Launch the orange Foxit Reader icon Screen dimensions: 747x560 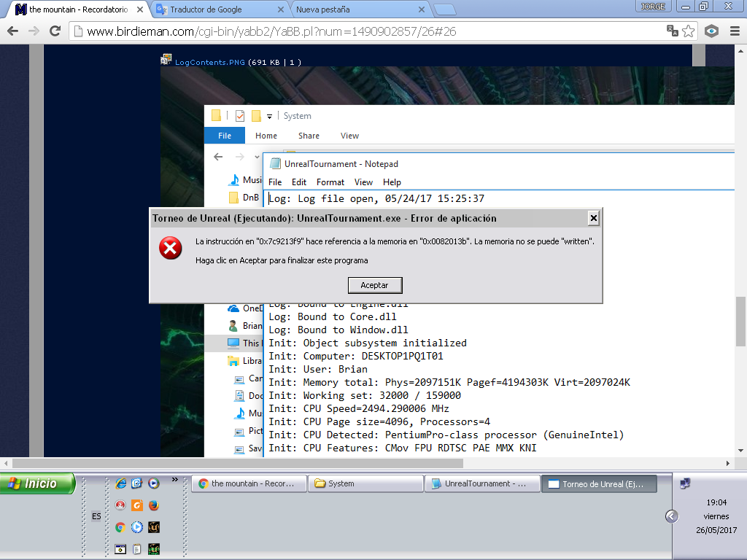click(x=136, y=505)
